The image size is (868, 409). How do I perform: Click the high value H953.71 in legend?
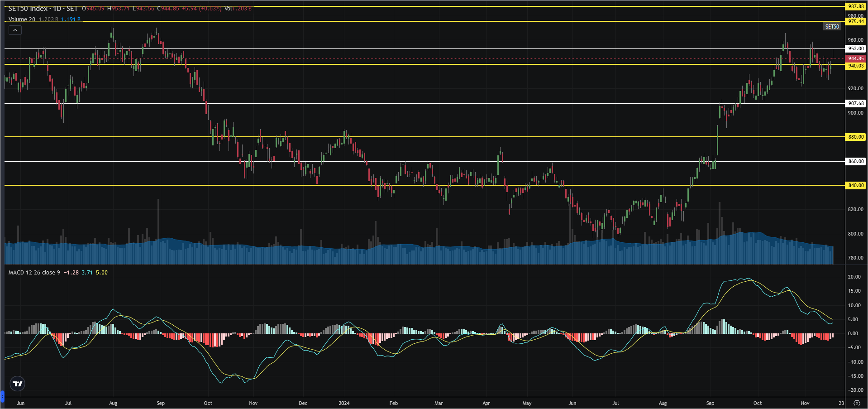[118, 9]
